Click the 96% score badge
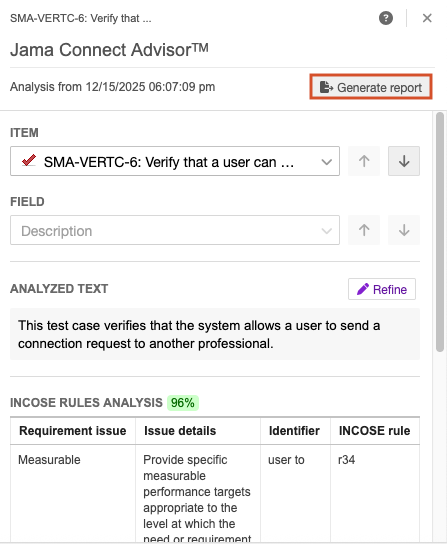The width and height of the screenshot is (447, 544). point(183,403)
